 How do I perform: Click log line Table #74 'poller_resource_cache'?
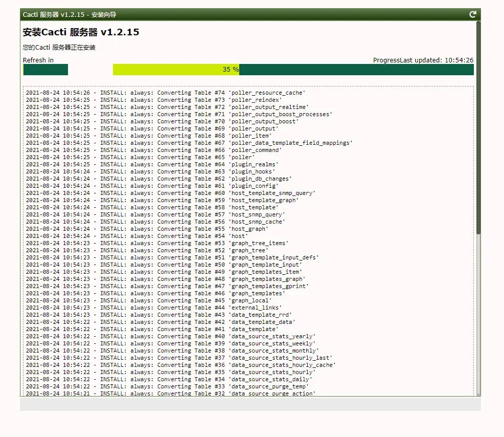click(x=166, y=93)
